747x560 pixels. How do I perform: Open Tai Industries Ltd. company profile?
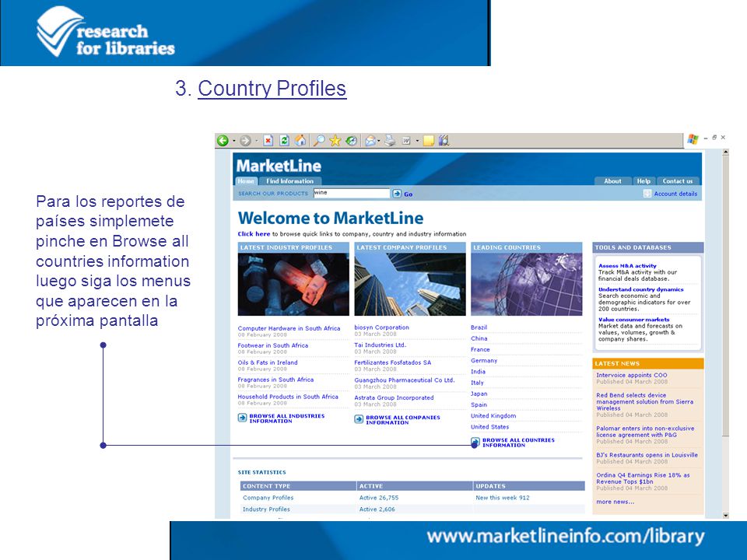[381, 345]
